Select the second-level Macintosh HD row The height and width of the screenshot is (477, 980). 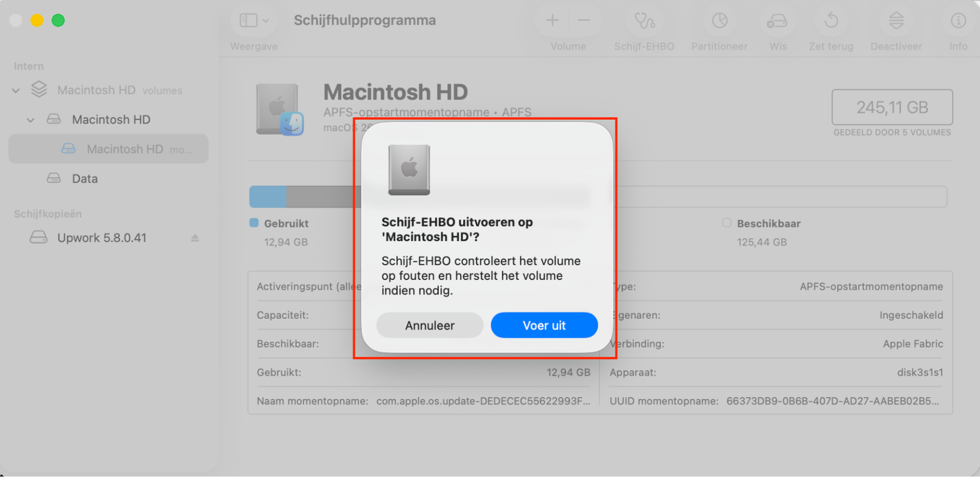[108, 120]
